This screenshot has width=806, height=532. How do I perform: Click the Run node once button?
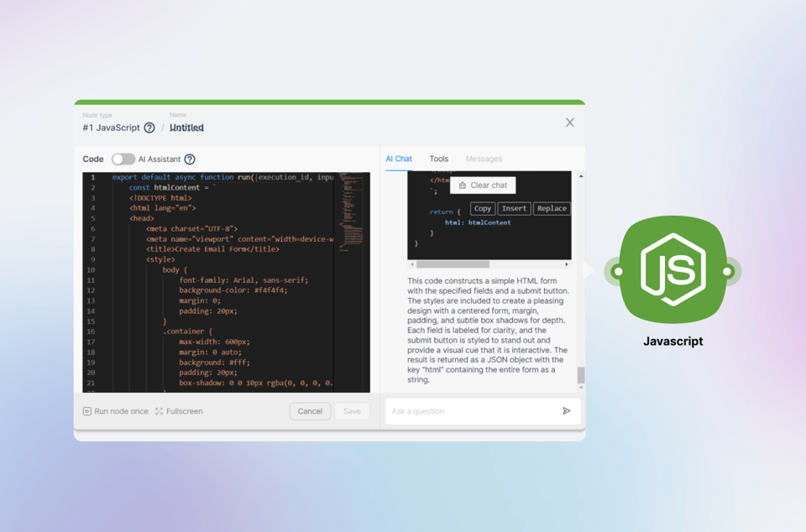click(116, 411)
